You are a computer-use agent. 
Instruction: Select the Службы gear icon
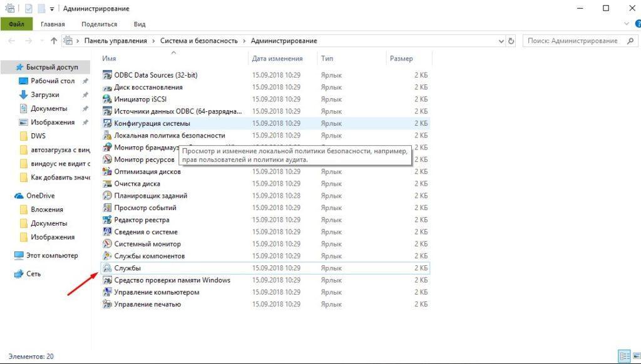(x=107, y=268)
